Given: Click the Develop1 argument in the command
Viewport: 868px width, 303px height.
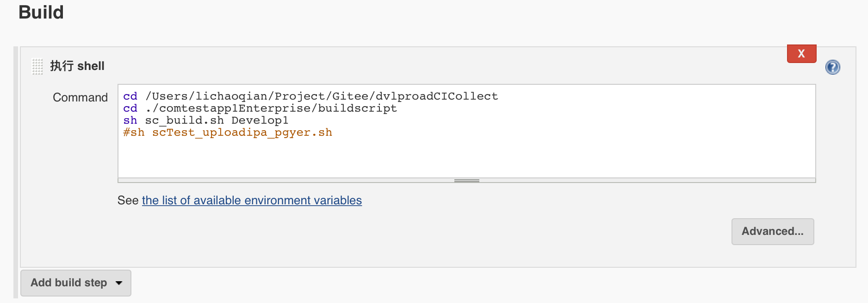Looking at the screenshot, I should 260,120.
